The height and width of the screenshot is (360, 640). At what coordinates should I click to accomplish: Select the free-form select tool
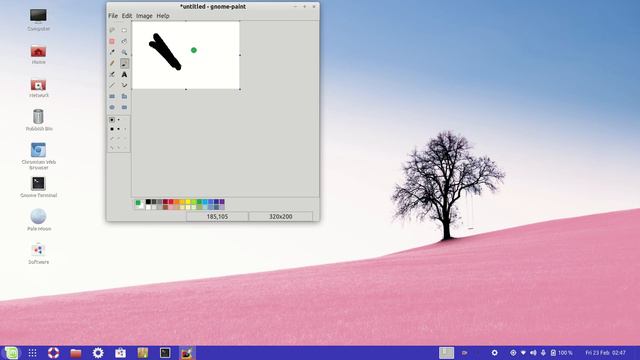tap(112, 30)
